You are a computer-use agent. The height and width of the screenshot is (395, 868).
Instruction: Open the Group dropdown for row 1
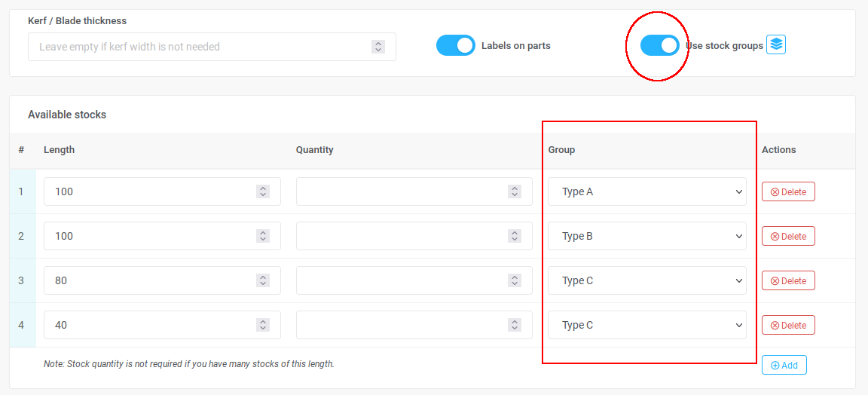[646, 191]
